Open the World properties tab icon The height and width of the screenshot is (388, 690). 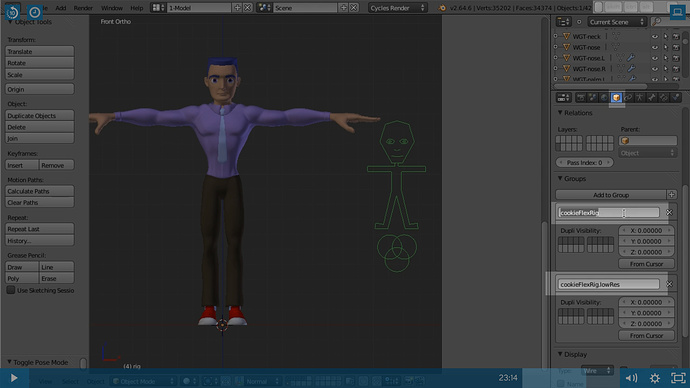[604, 98]
